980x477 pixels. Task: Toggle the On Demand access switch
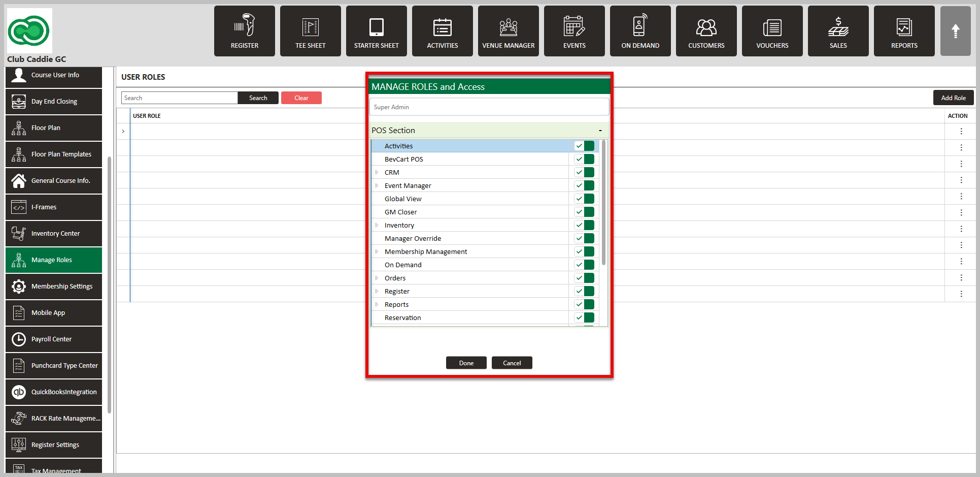pyautogui.click(x=584, y=265)
